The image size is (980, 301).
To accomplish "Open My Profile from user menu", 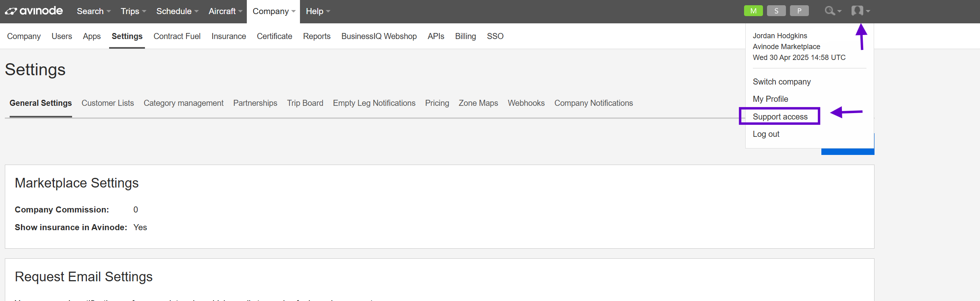I will [771, 99].
